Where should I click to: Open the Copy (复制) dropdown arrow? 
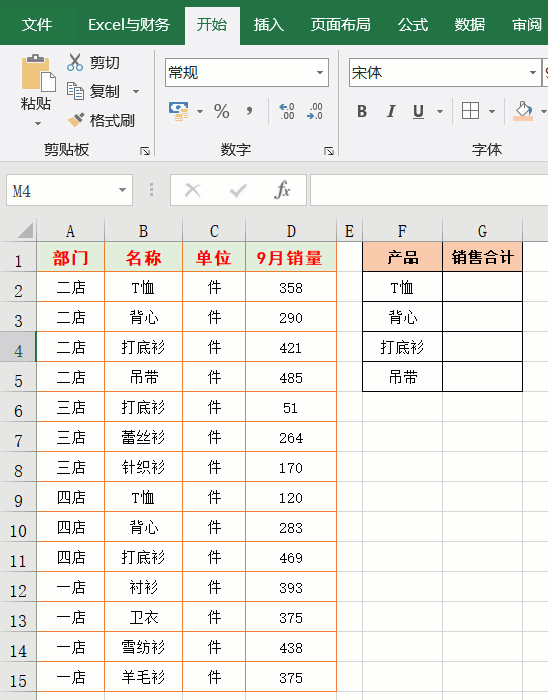click(x=136, y=92)
